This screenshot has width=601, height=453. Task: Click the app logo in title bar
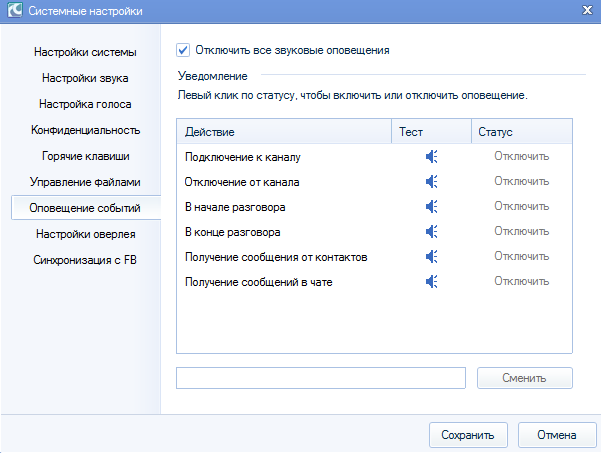coord(15,10)
